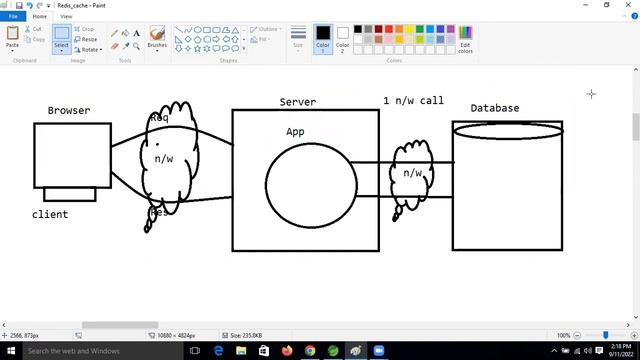The image size is (640, 360).
Task: Select the Magnifier tool
Action: coord(136,47)
